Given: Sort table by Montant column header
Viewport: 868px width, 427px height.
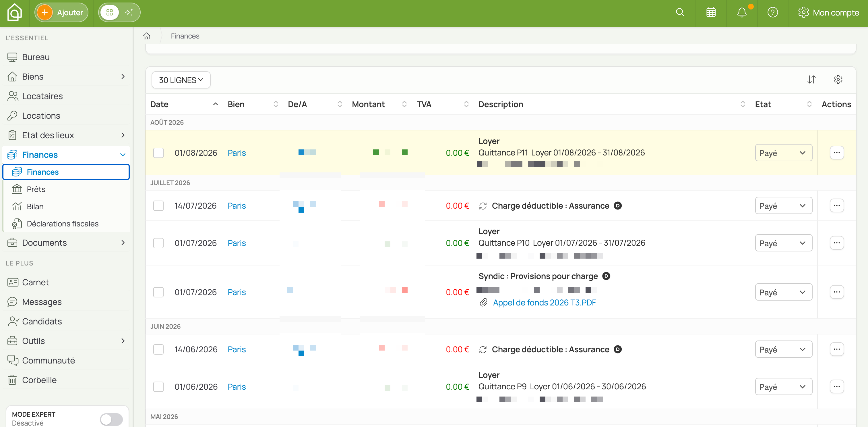Looking at the screenshot, I should coord(368,104).
